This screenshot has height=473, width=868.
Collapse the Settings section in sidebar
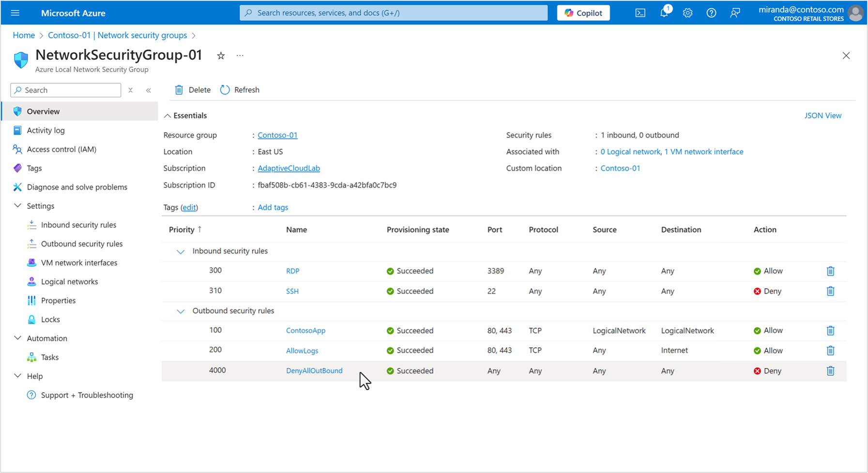[x=18, y=206]
